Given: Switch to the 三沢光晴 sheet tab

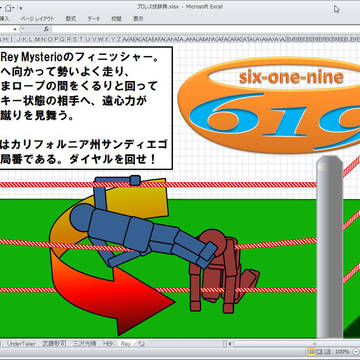Looking at the screenshot, I should pos(85,343).
